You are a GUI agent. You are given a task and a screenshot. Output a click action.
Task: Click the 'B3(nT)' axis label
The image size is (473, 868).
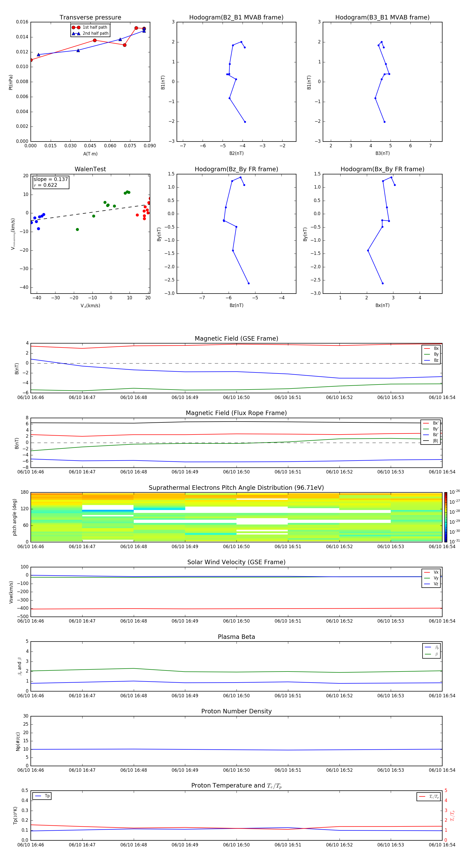click(x=382, y=153)
